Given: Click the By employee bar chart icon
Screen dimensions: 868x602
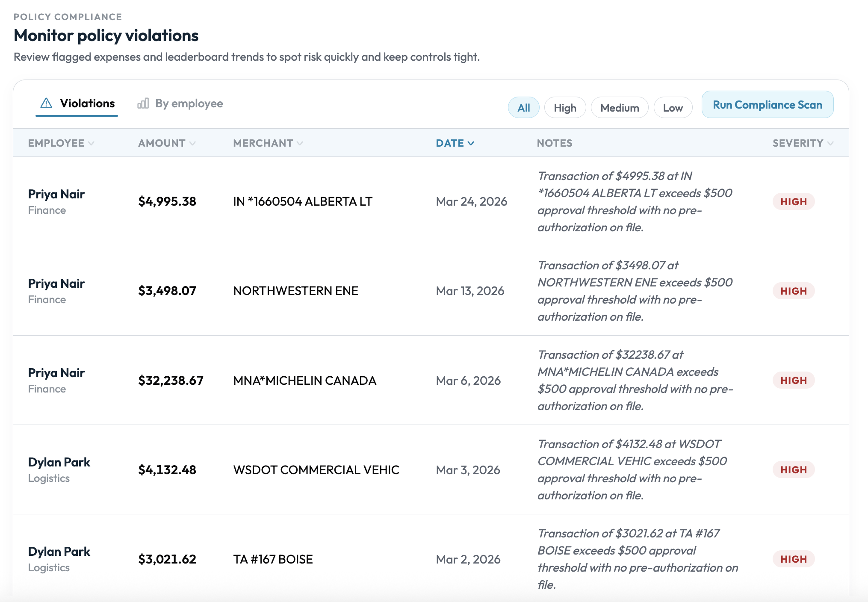Looking at the screenshot, I should click(x=143, y=103).
